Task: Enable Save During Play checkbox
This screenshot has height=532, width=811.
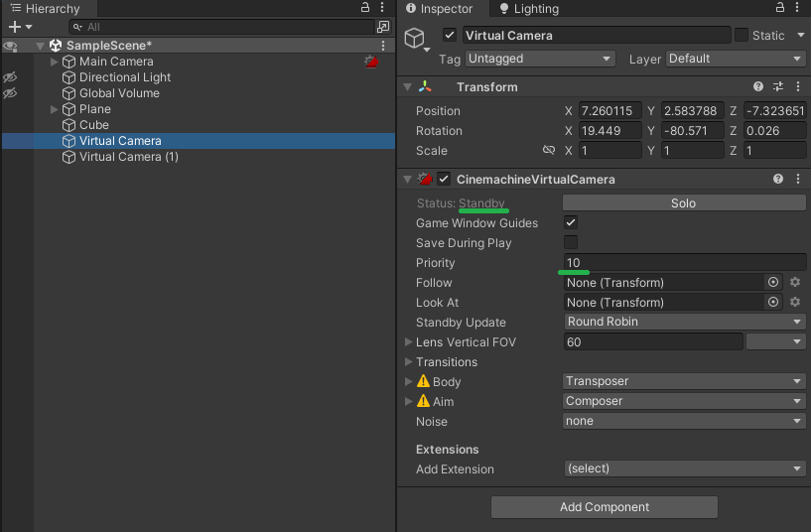Action: point(571,242)
